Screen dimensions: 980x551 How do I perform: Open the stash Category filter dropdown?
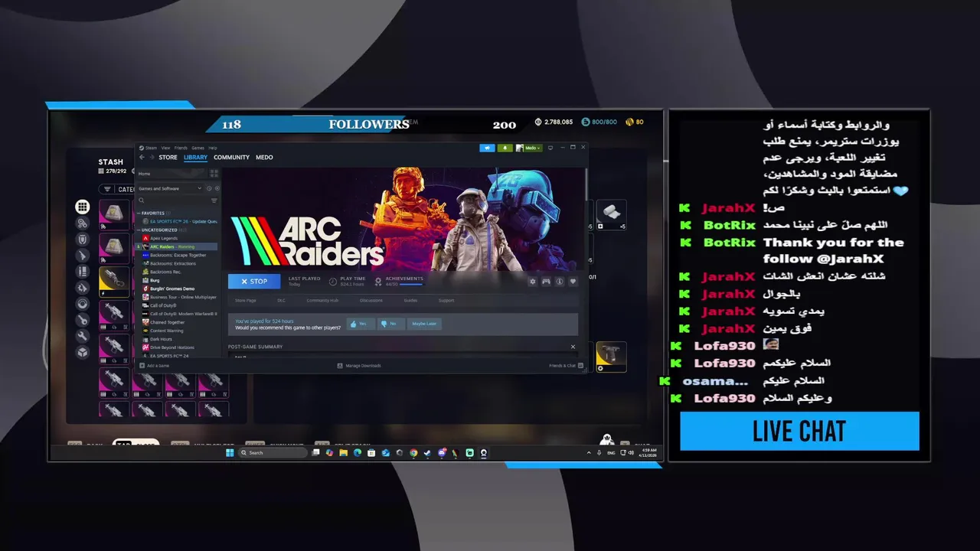tap(118, 189)
